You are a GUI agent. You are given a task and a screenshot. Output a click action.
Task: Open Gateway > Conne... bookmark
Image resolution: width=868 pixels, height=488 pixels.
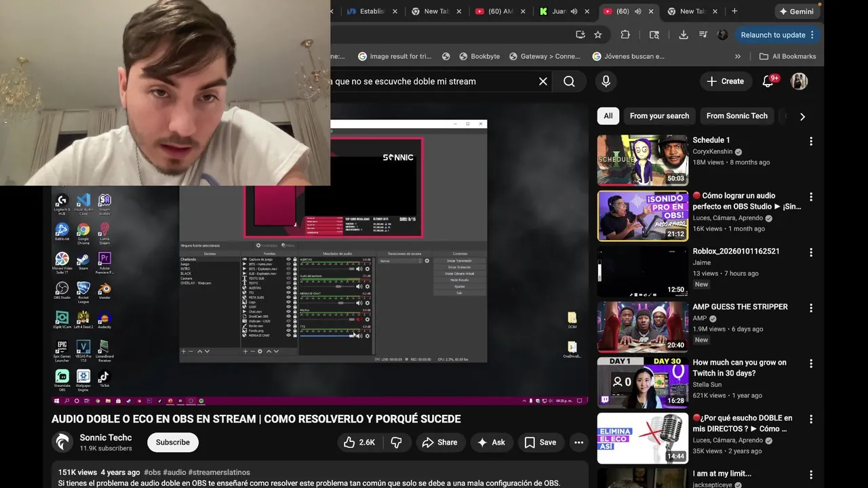point(545,56)
